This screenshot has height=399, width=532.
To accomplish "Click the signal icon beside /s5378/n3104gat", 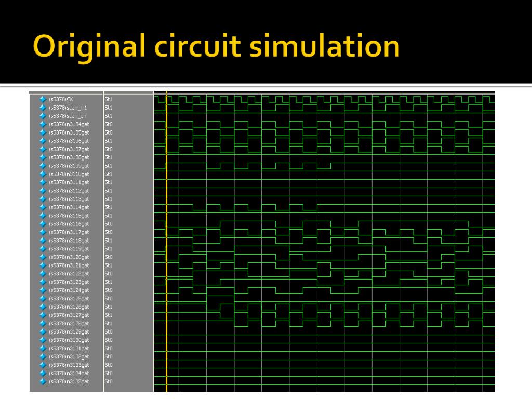I will (43, 124).
